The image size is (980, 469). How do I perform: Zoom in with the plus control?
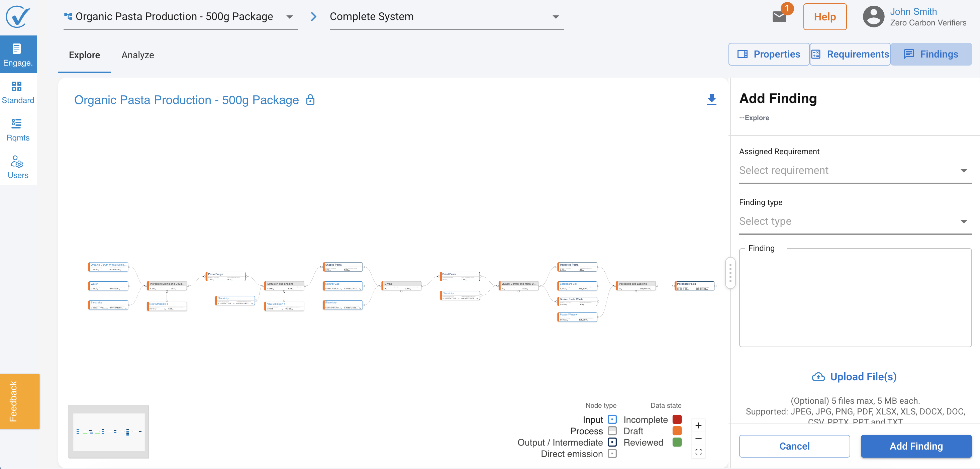click(698, 425)
